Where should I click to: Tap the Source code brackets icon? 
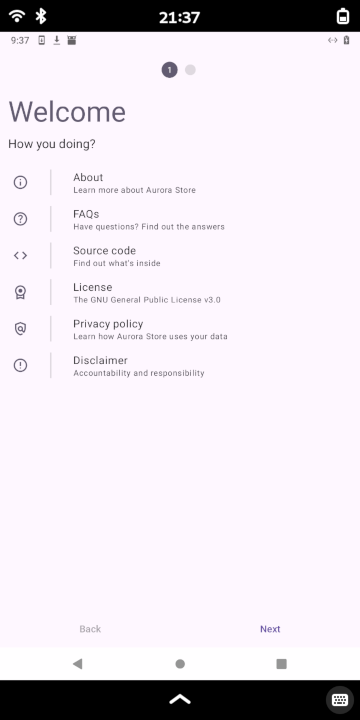[x=20, y=255]
